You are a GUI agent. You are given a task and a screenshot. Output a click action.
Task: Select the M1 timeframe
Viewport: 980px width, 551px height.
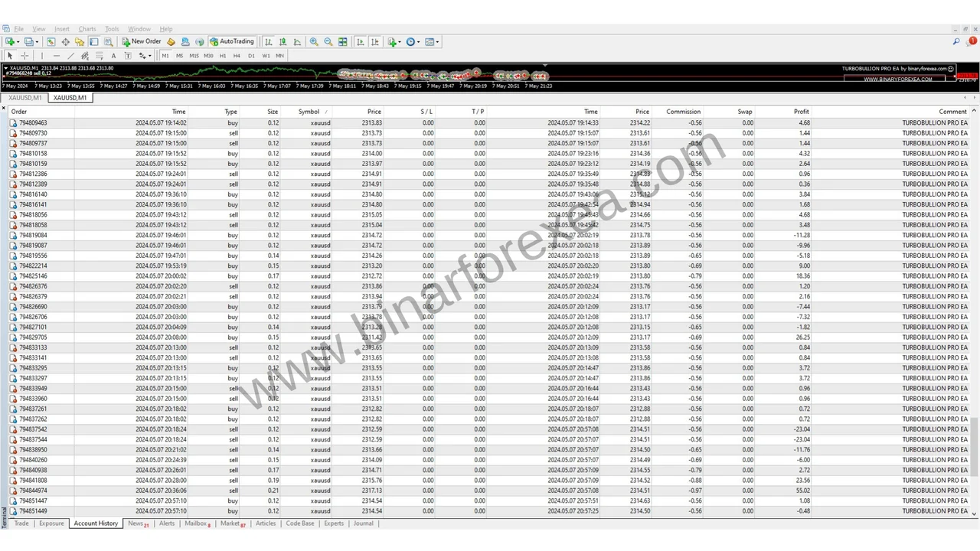coord(165,56)
